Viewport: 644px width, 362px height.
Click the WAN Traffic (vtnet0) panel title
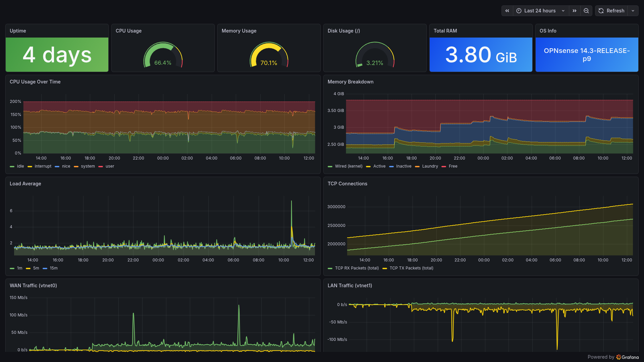[x=33, y=286]
